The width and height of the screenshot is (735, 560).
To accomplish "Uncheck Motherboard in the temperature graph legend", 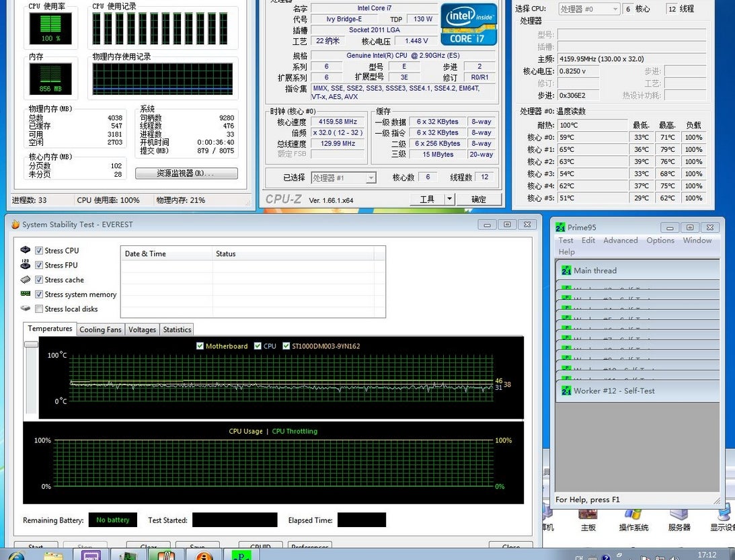I will point(200,345).
